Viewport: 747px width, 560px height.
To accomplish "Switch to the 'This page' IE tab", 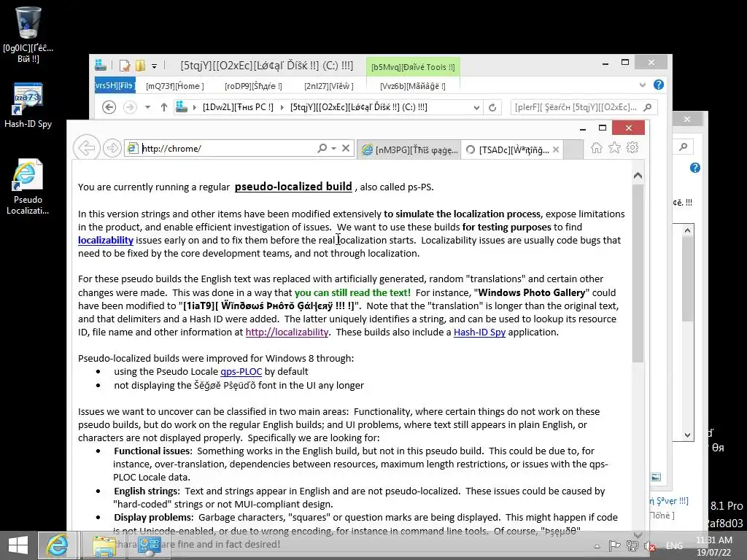I will coord(409,149).
